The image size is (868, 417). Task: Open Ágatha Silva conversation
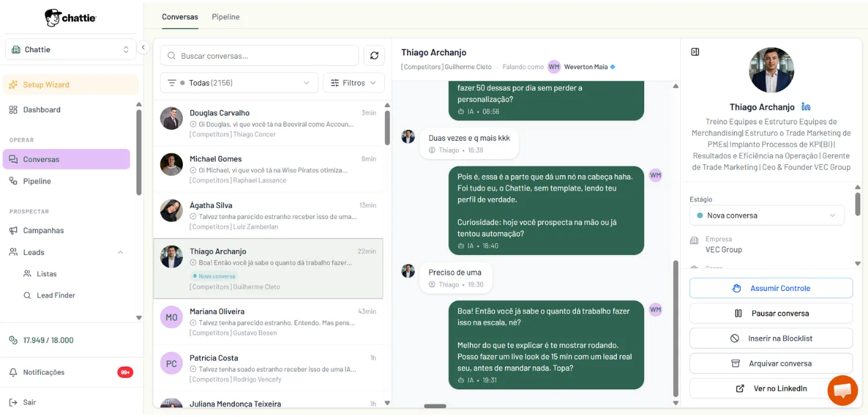pos(268,215)
